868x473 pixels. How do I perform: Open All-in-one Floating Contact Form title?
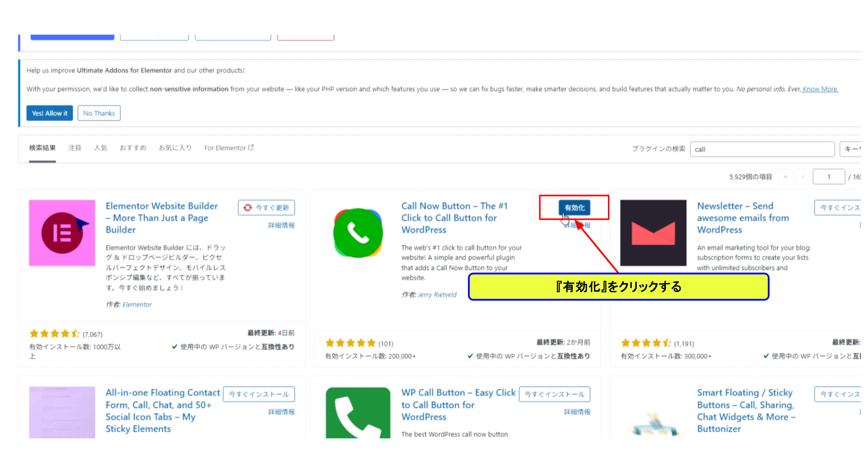point(163,411)
